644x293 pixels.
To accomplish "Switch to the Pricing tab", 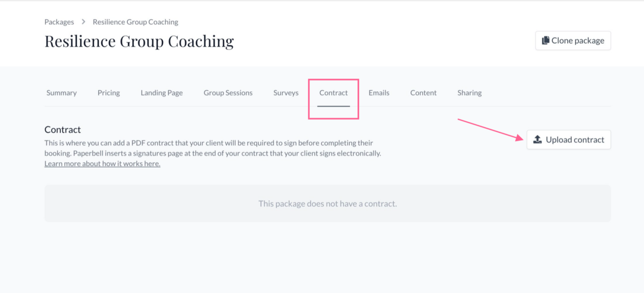I will [x=109, y=93].
